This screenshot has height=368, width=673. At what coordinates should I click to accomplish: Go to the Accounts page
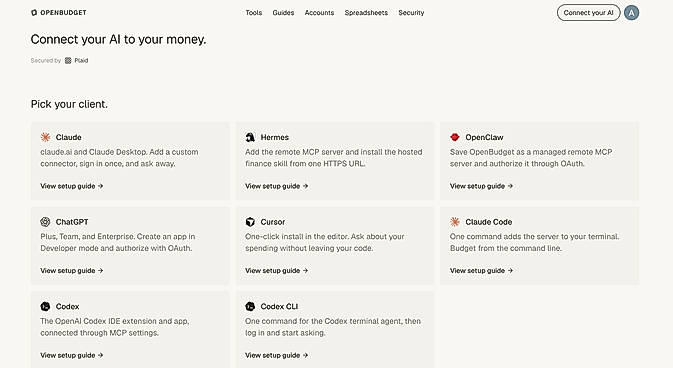[319, 13]
